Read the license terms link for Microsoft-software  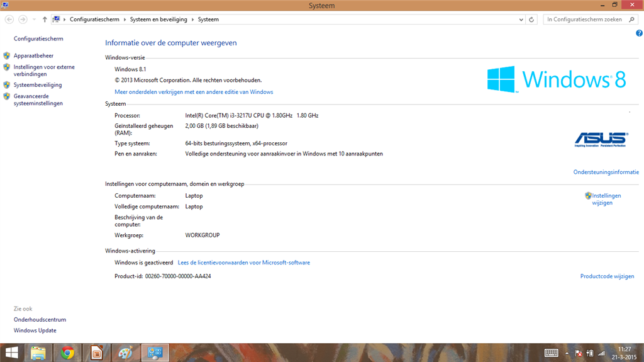243,263
